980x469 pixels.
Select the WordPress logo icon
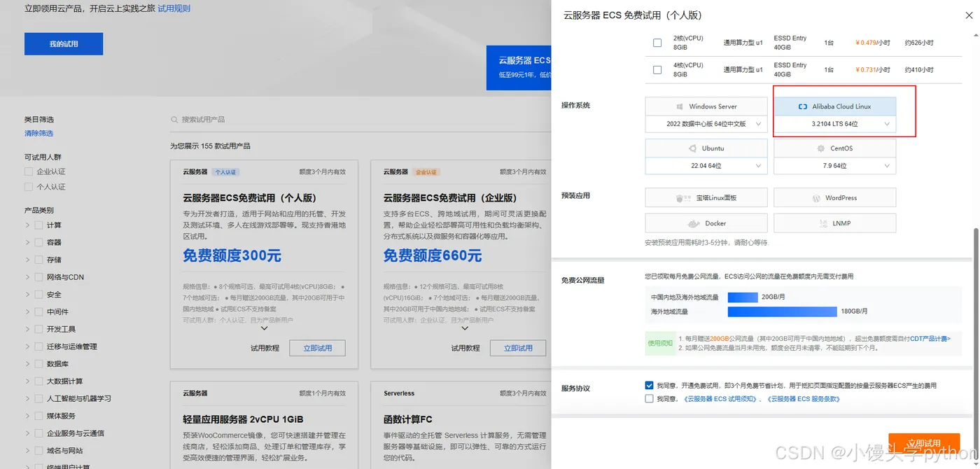816,198
